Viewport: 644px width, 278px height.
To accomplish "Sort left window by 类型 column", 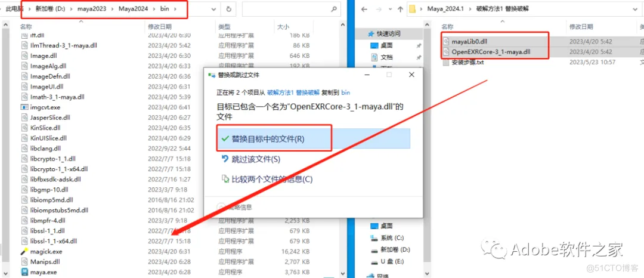I will click(224, 27).
